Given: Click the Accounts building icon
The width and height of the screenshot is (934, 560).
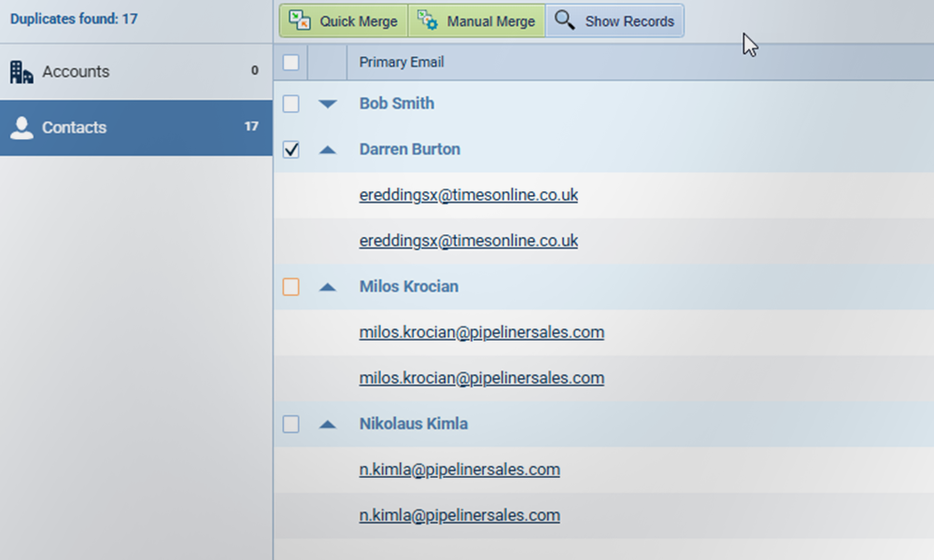Looking at the screenshot, I should click(21, 72).
